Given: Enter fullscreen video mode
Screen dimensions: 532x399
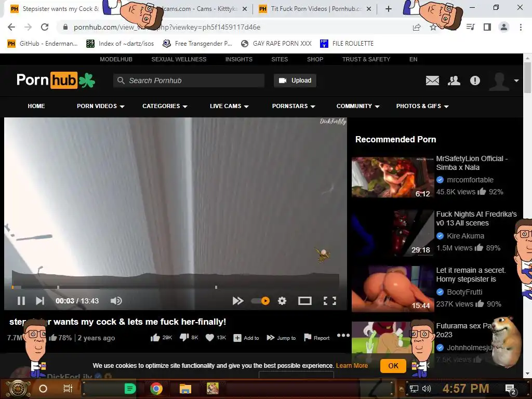Looking at the screenshot, I should pyautogui.click(x=330, y=301).
